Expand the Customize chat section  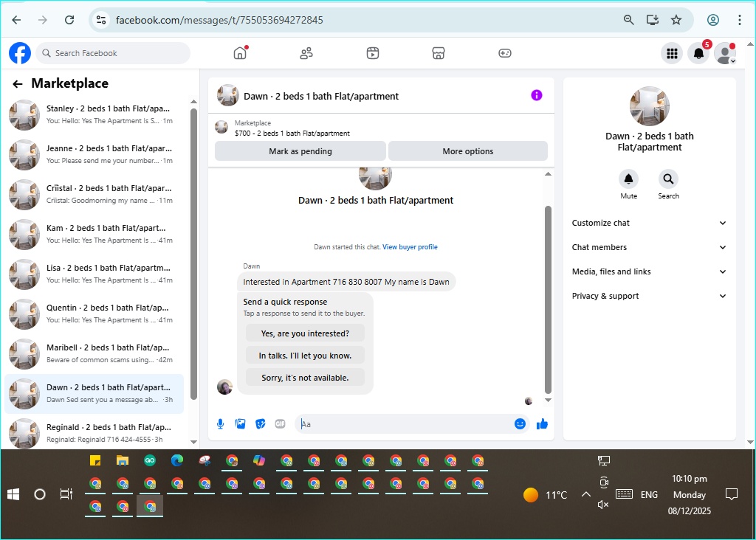[x=649, y=223]
